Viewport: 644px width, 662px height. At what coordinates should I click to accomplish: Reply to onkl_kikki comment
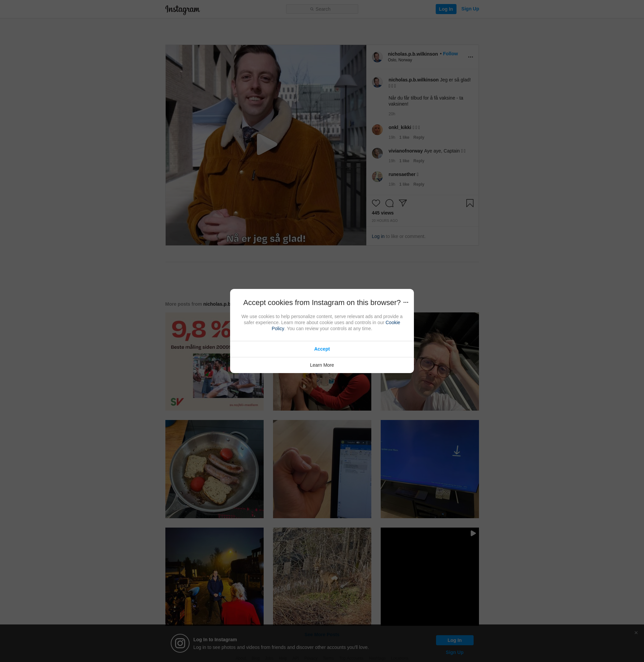tap(418, 137)
